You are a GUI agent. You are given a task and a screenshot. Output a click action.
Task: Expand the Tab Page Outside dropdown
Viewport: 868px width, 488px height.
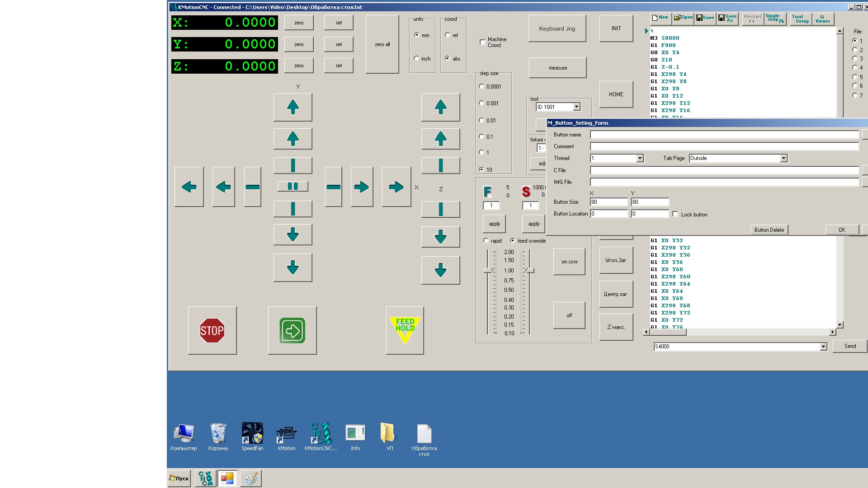tap(783, 158)
